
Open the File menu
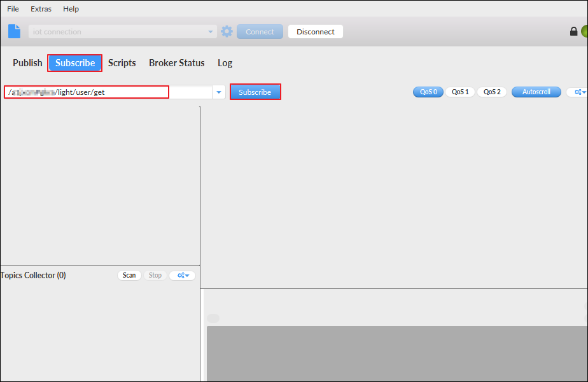pos(12,8)
